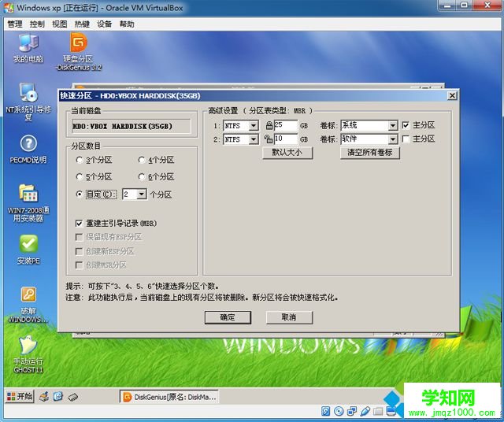Click the 清空所有卷标 button
Image resolution: width=504 pixels, height=422 pixels.
point(369,152)
